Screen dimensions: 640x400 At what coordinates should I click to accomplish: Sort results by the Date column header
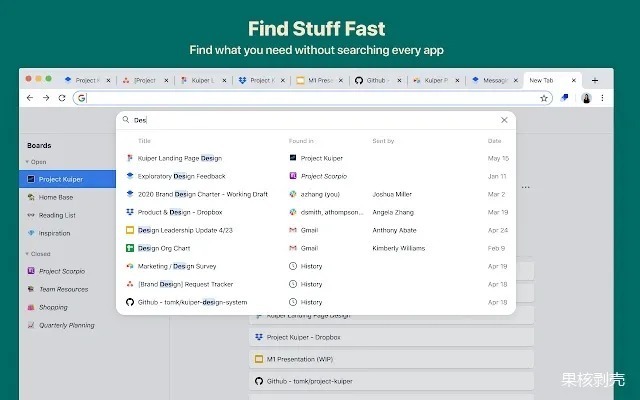pyautogui.click(x=494, y=141)
